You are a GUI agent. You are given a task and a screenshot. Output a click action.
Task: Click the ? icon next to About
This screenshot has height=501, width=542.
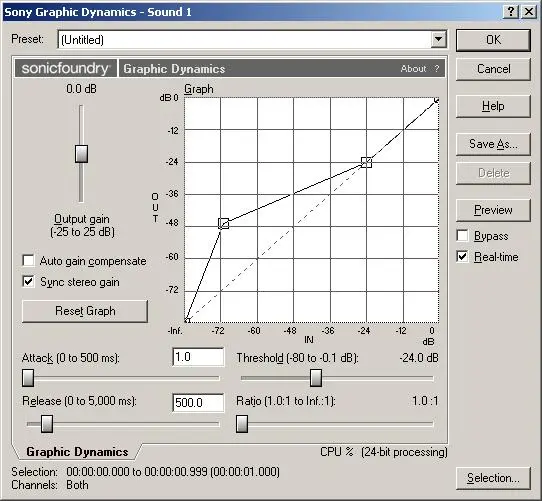(x=437, y=68)
